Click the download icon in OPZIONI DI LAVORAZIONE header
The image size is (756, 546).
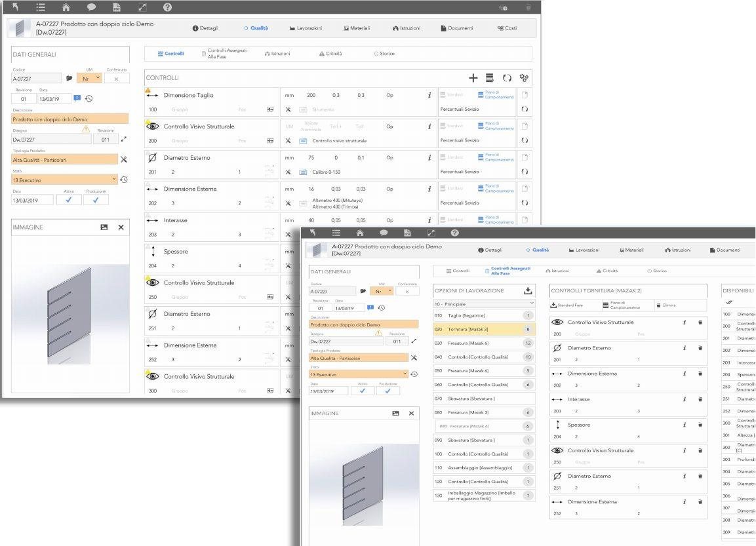tap(528, 290)
